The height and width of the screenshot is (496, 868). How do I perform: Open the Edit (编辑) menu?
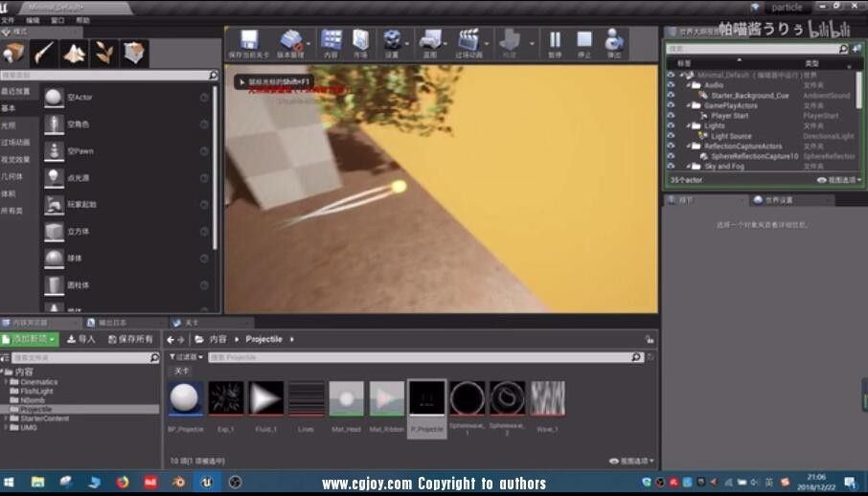[33, 20]
